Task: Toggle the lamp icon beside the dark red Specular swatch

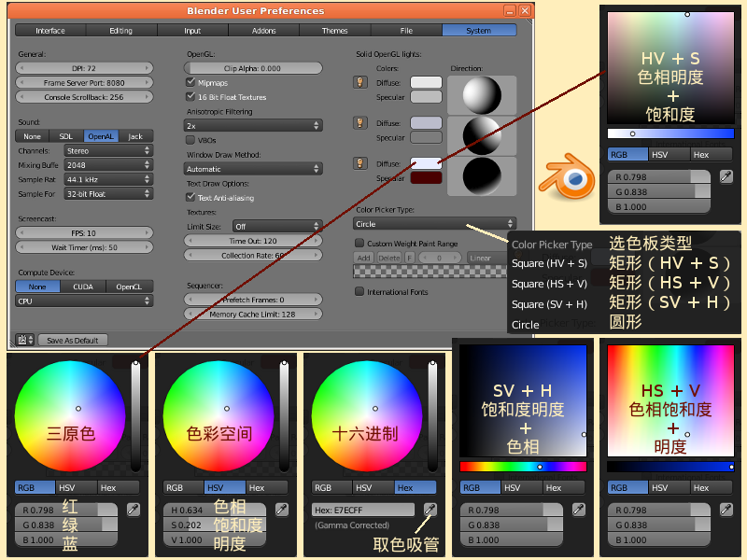Action: pyautogui.click(x=360, y=163)
